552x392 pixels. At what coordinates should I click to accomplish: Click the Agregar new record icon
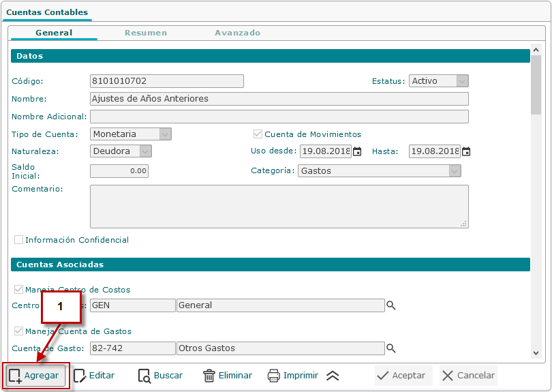point(15,376)
